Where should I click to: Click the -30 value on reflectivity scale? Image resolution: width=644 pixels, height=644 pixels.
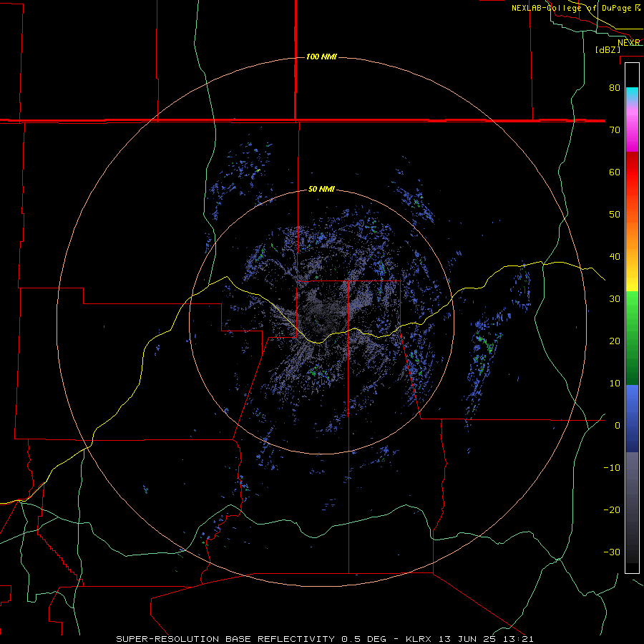pos(612,552)
